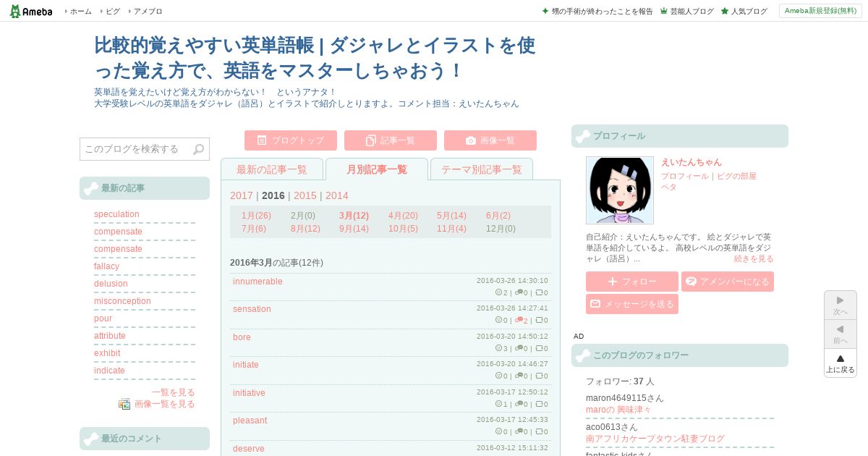Screen dimensions: 868x456
Task: Open アメブロ in top navigation
Action: click(148, 12)
